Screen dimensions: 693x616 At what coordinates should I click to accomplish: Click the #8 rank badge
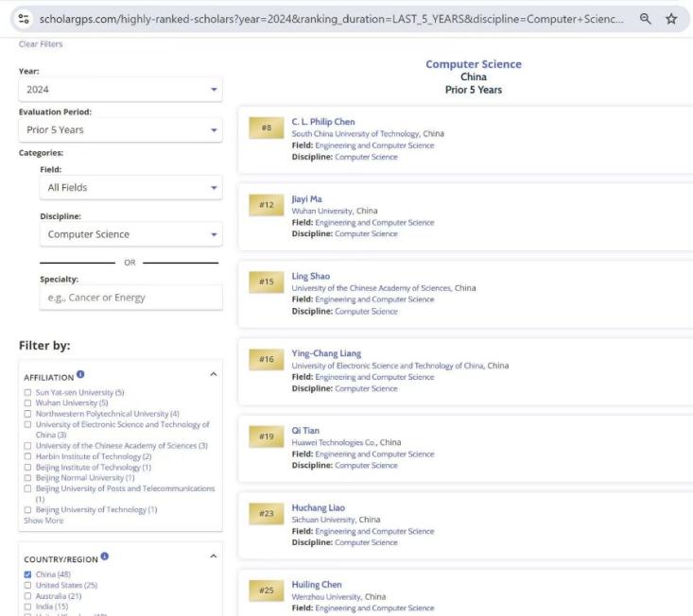pyautogui.click(x=266, y=128)
